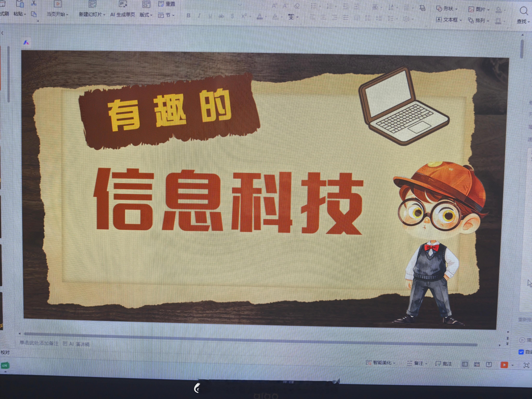The width and height of the screenshot is (532, 399).
Task: Click the notes field 单击此处添加备注
Action: point(39,343)
